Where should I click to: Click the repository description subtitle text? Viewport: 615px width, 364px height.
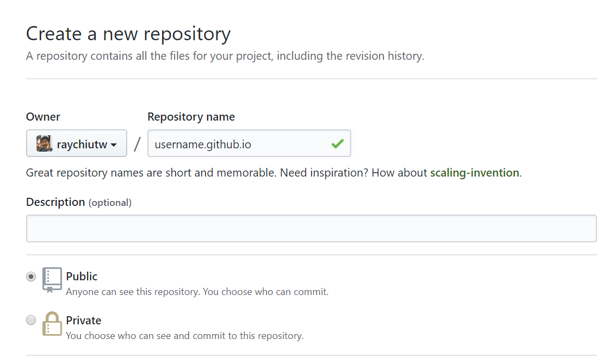point(225,55)
